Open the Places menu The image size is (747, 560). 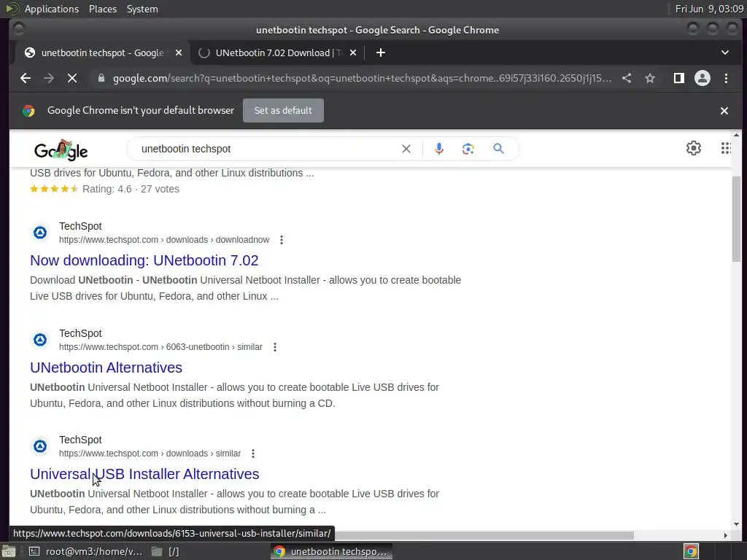pos(103,9)
